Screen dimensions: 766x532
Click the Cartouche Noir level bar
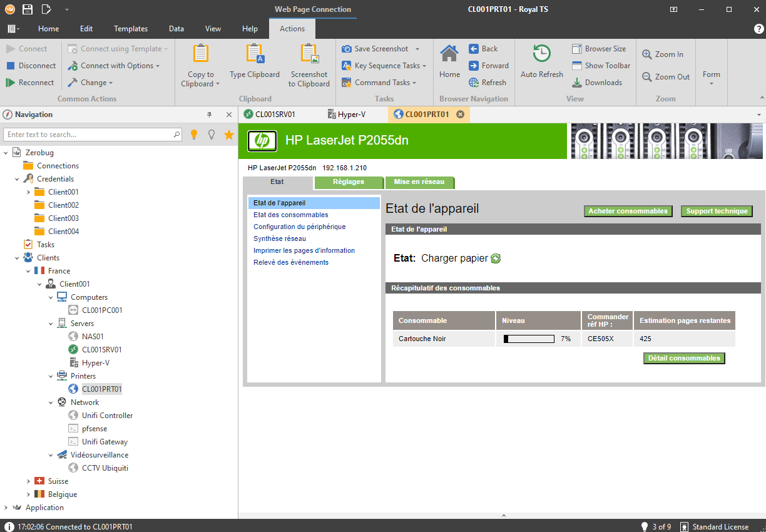click(x=529, y=339)
